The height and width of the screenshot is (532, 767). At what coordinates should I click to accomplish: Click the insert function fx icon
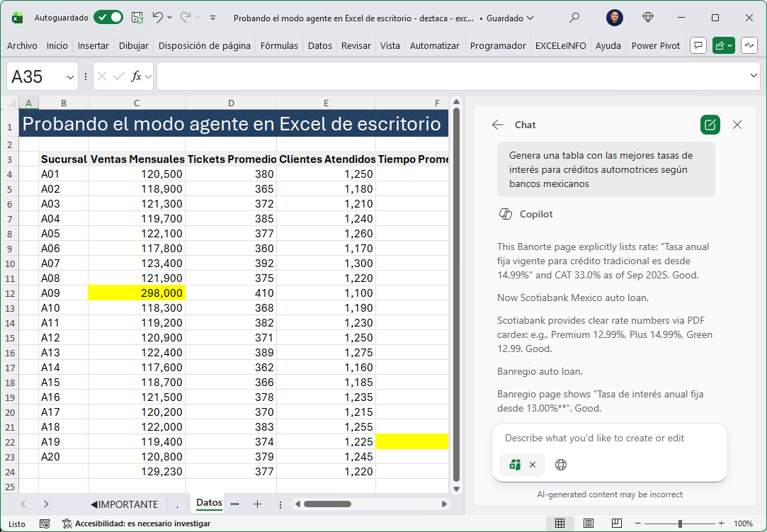click(x=137, y=77)
